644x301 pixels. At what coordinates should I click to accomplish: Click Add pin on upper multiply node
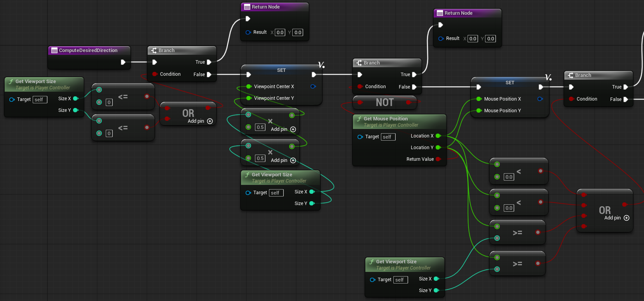coord(293,129)
